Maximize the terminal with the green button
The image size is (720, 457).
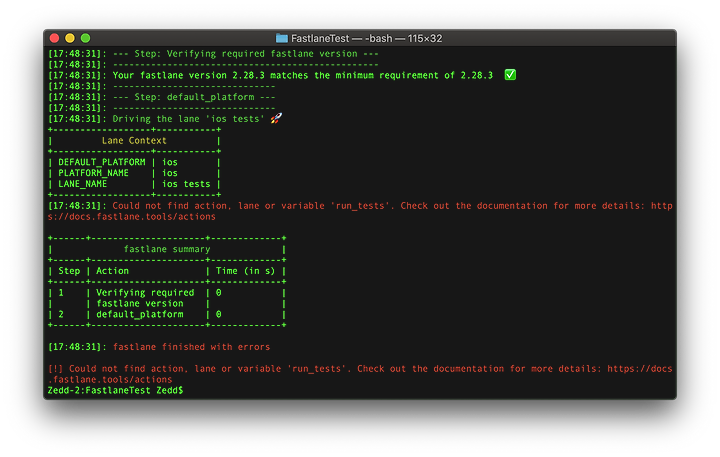point(85,38)
